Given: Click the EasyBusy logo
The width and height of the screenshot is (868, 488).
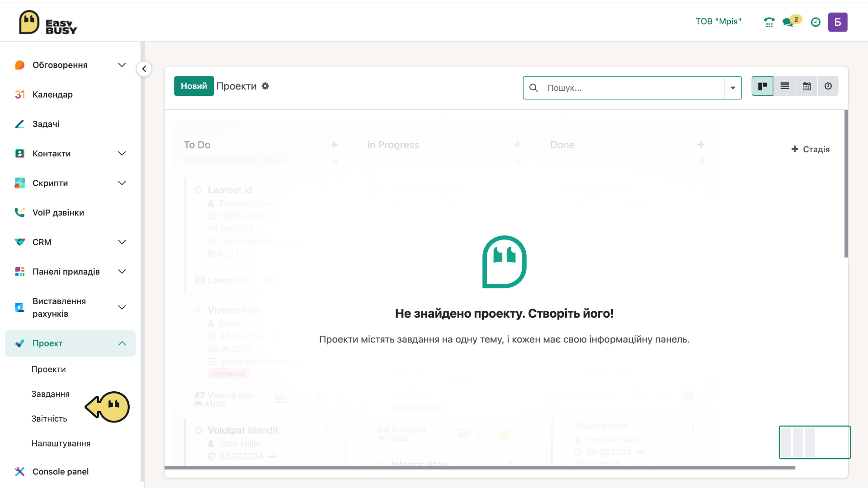Looking at the screenshot, I should click(x=48, y=22).
